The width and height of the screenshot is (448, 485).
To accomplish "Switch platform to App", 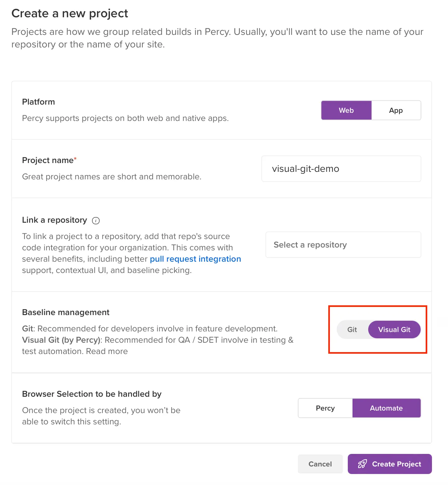I will pyautogui.click(x=396, y=110).
